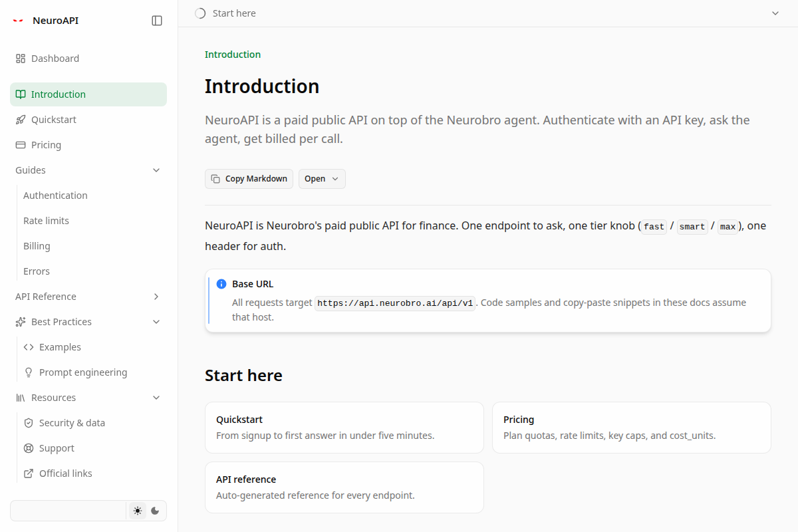This screenshot has height=532, width=798.
Task: Switch to dark theme moon icon
Action: [155, 511]
